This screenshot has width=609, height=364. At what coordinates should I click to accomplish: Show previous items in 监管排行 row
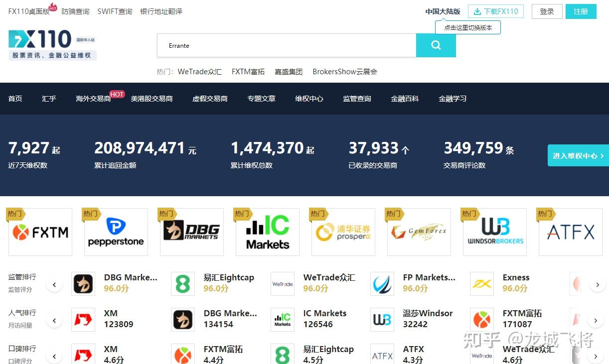[54, 285]
